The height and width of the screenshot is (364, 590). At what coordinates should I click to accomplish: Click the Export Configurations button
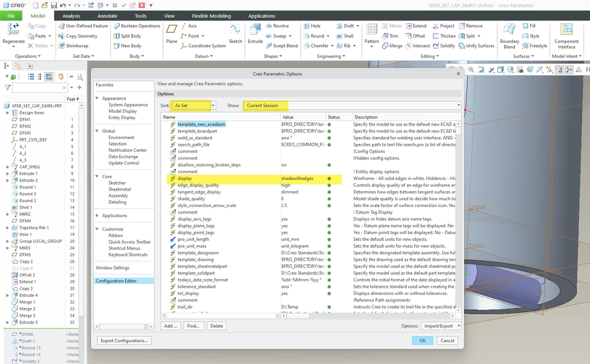click(124, 340)
